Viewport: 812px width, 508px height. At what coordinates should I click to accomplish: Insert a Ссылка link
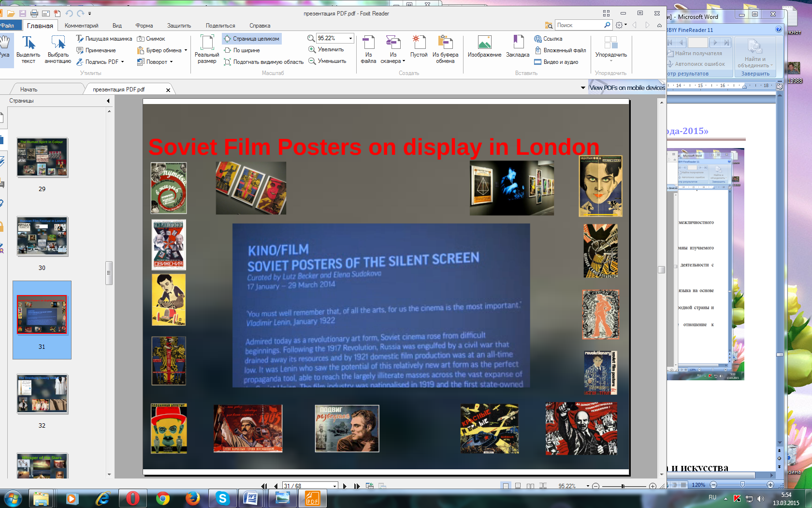548,39
